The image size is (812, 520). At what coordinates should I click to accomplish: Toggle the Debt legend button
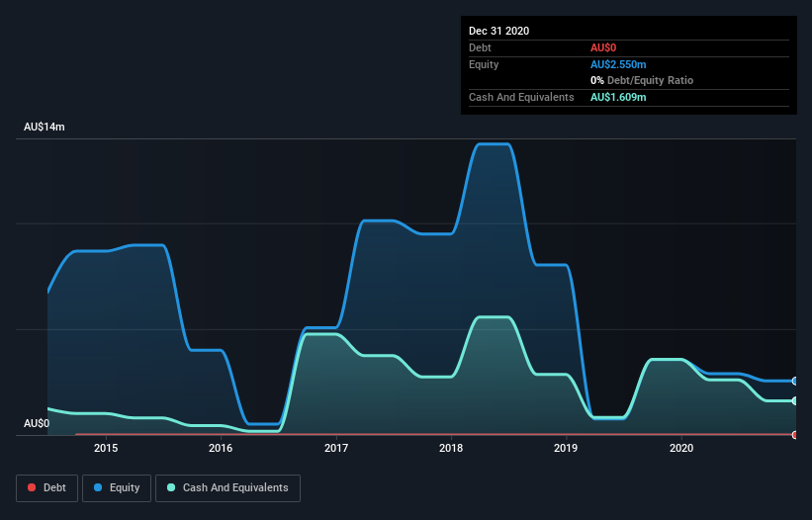47,488
